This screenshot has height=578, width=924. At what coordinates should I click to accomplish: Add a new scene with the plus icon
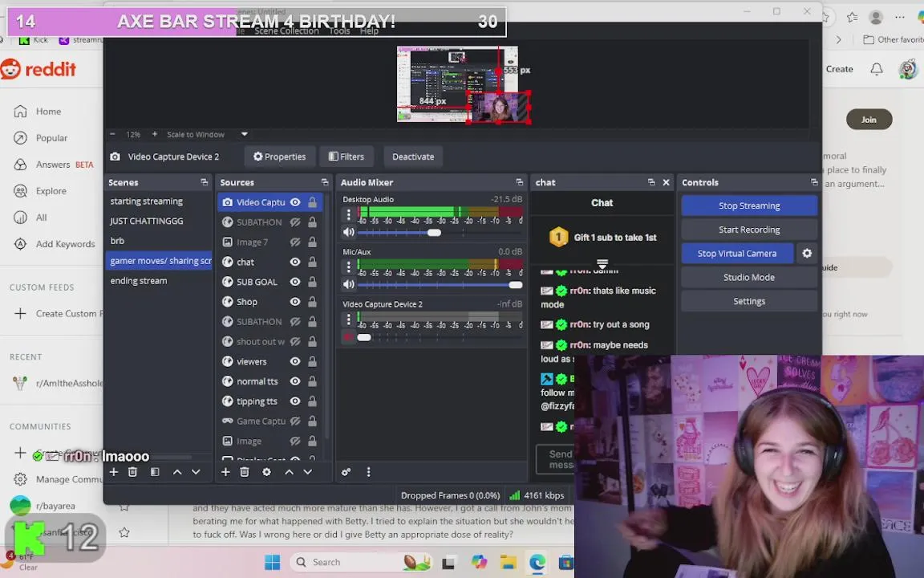tap(114, 472)
